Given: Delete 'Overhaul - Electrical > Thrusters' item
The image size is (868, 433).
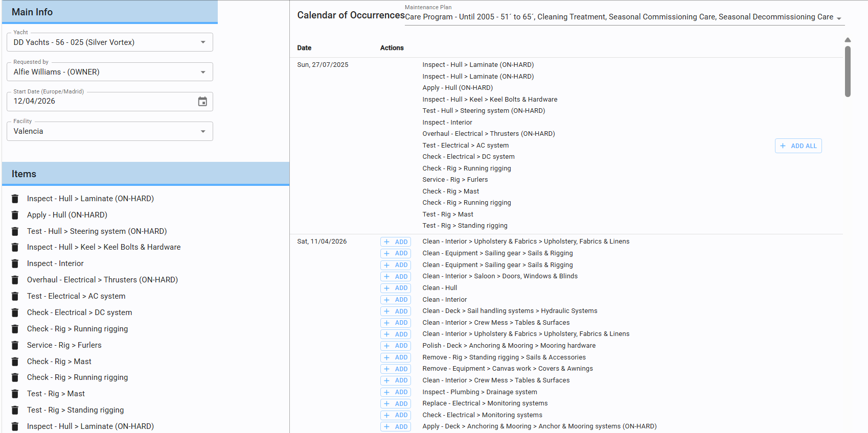Looking at the screenshot, I should 15,280.
